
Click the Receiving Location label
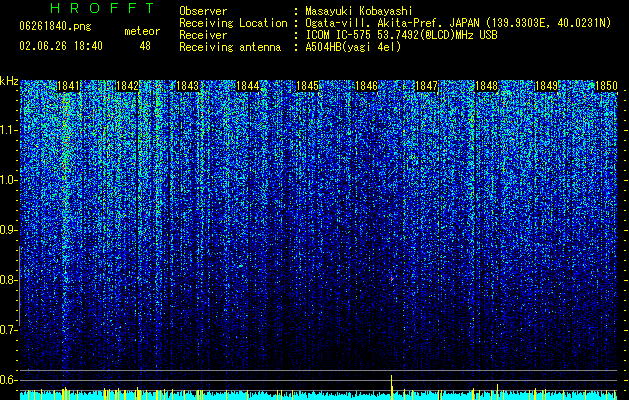(x=233, y=23)
